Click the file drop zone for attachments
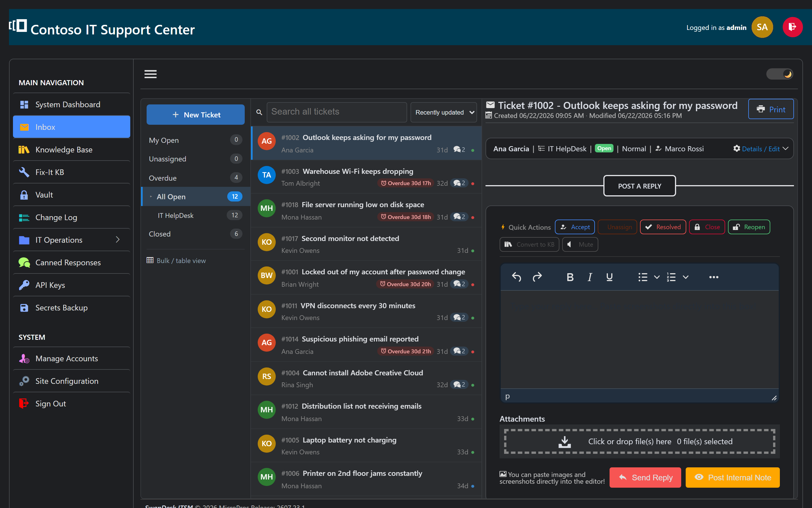Screen dimensions: 812x508 click(639, 441)
